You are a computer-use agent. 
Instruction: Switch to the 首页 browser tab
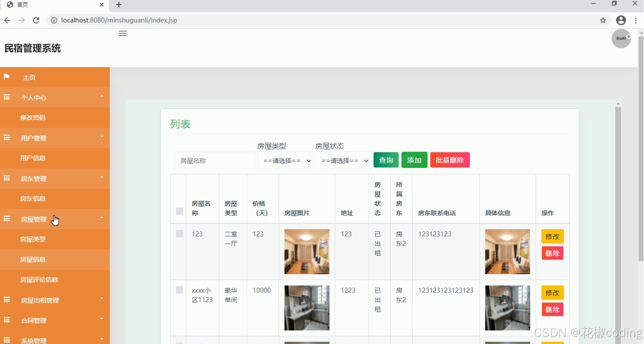pos(53,5)
